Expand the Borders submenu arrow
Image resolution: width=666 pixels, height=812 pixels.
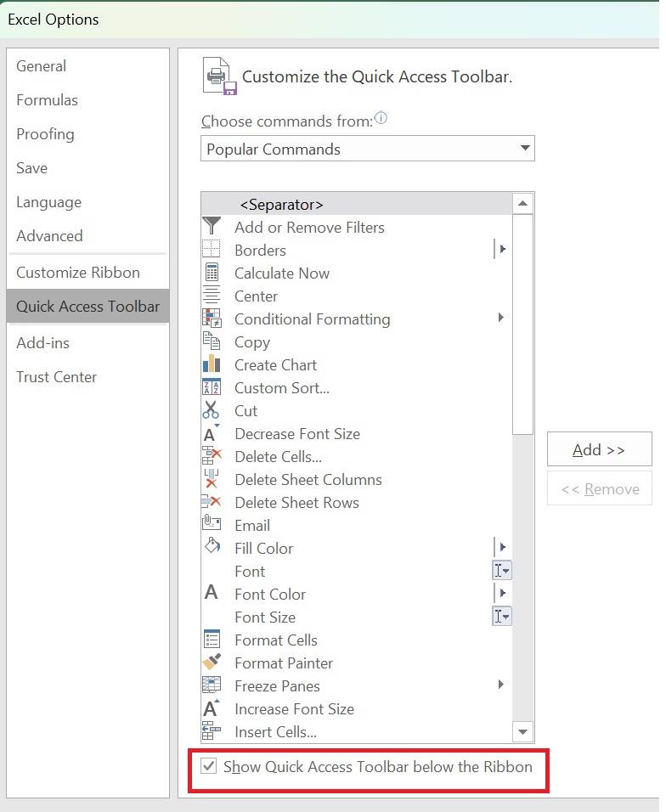pyautogui.click(x=502, y=250)
